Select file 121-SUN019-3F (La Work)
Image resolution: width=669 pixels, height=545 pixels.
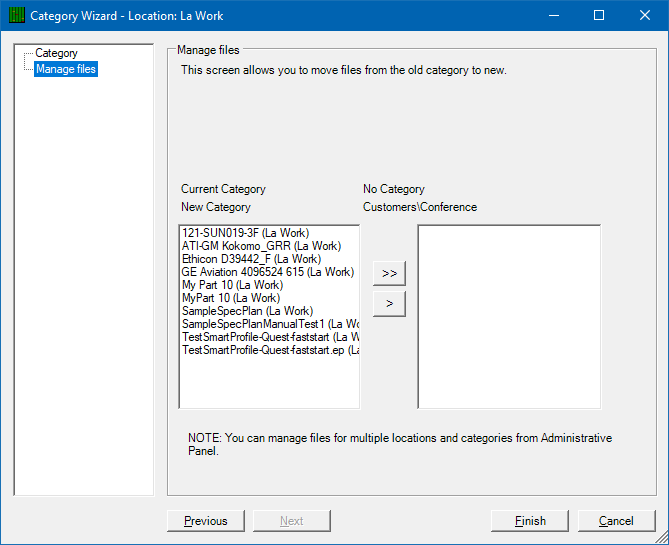[245, 233]
